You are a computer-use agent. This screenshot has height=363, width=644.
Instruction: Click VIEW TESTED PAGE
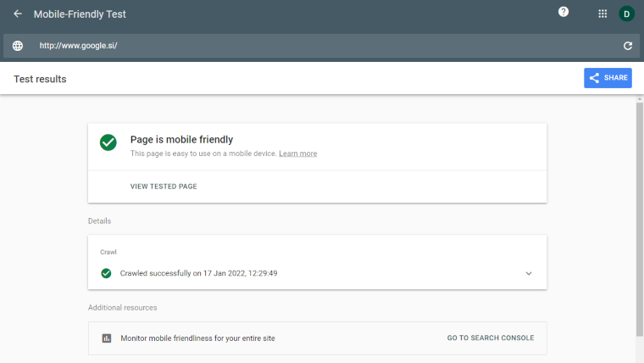point(164,187)
